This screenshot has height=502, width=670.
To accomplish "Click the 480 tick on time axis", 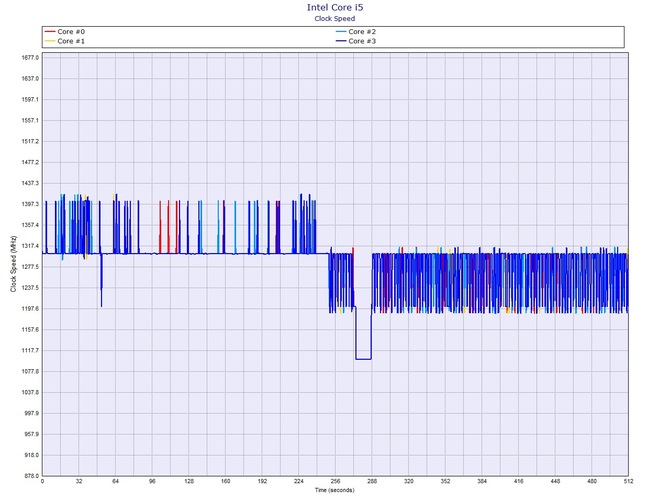I will (592, 481).
